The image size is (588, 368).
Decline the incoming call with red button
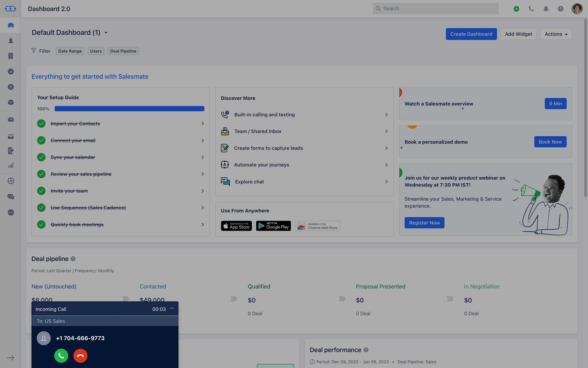click(80, 356)
